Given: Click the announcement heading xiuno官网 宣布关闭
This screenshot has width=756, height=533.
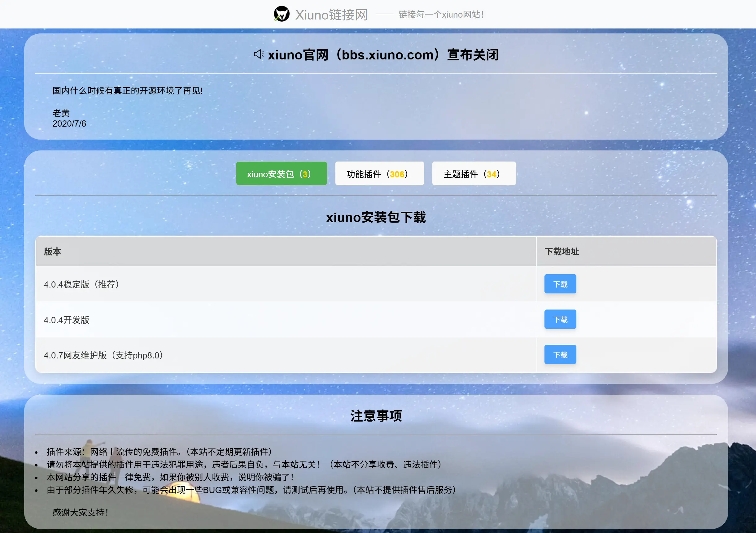Looking at the screenshot, I should tap(383, 55).
